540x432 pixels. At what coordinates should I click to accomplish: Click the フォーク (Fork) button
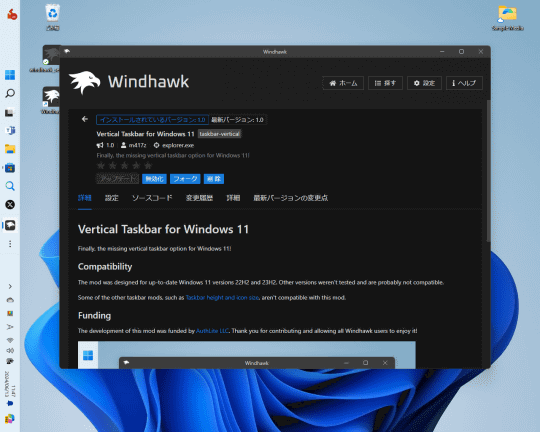[185, 179]
